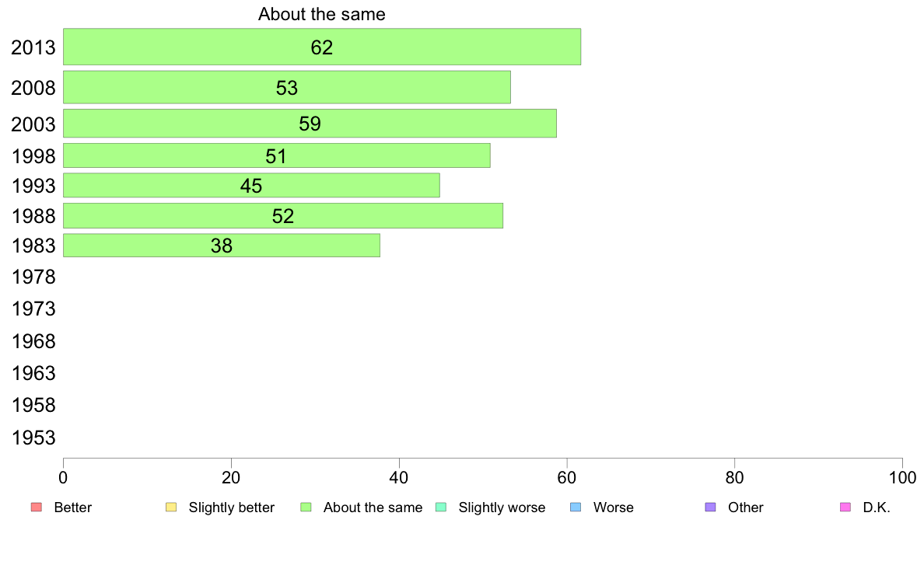
Task: Click the red Better legend swatch
Action: (x=37, y=507)
